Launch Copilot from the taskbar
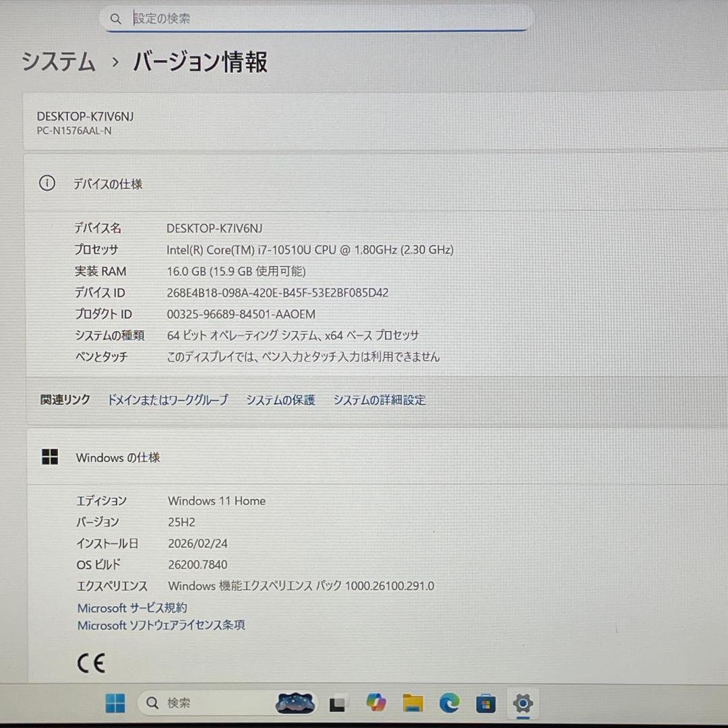 (375, 702)
